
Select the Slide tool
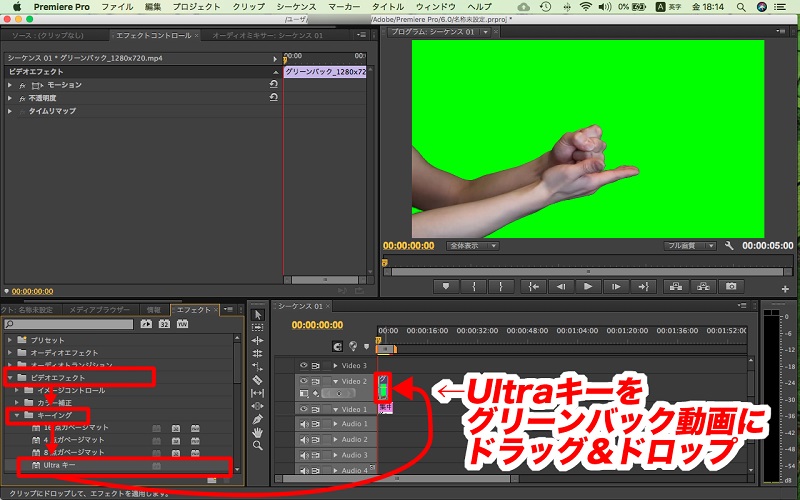[x=258, y=406]
